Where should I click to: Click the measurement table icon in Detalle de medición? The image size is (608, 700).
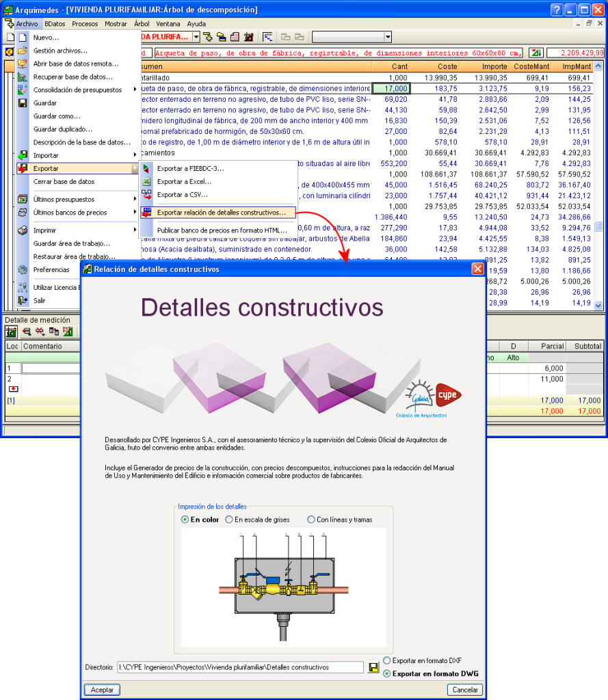[x=11, y=332]
